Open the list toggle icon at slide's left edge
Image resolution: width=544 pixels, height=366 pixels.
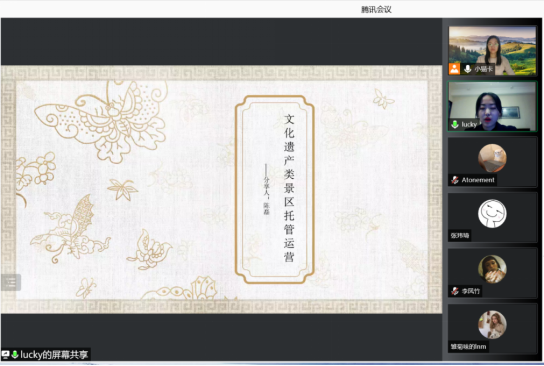click(11, 282)
